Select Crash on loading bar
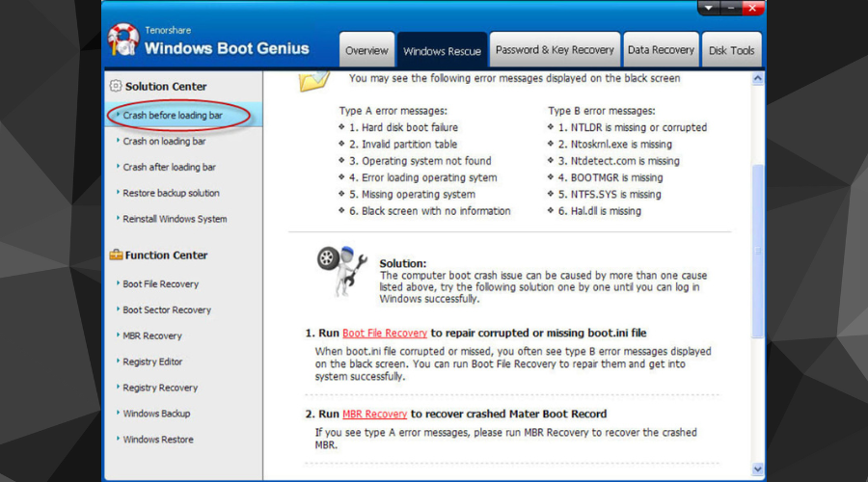The height and width of the screenshot is (482, 868). pos(164,141)
